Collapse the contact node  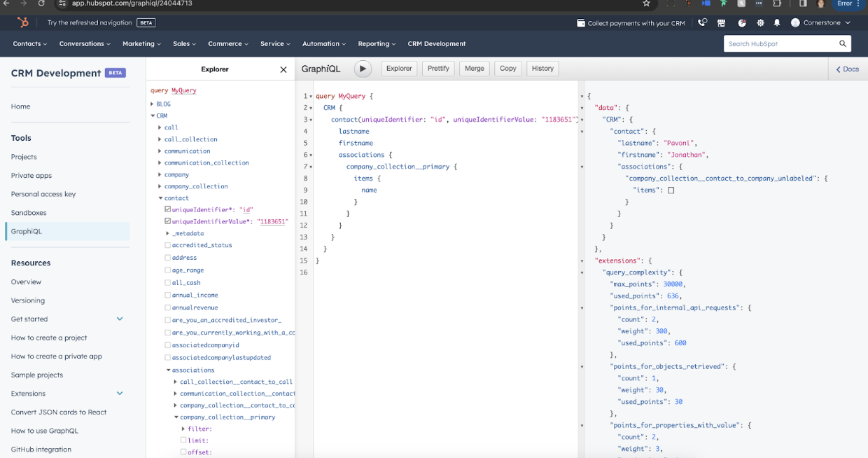tap(160, 198)
